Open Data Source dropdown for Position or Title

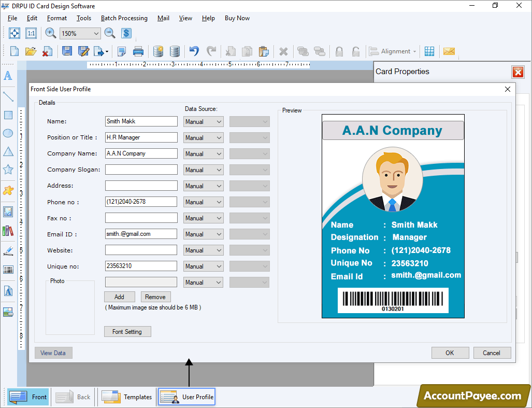point(203,137)
